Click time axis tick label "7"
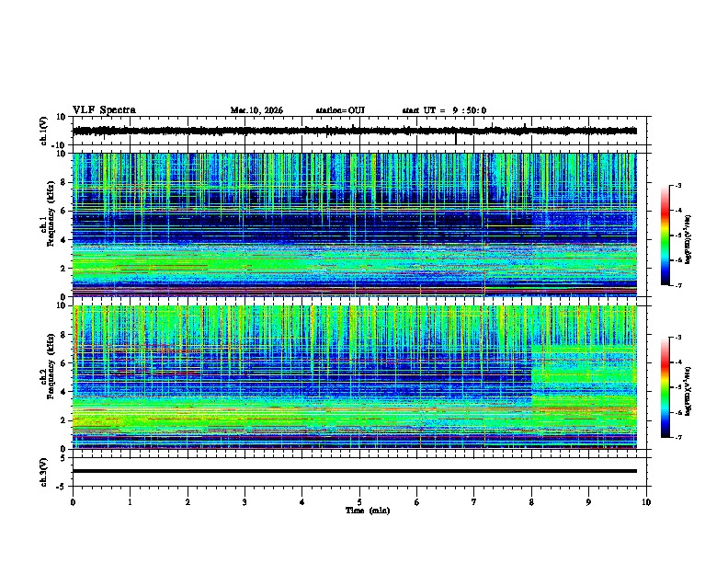 click(x=474, y=502)
